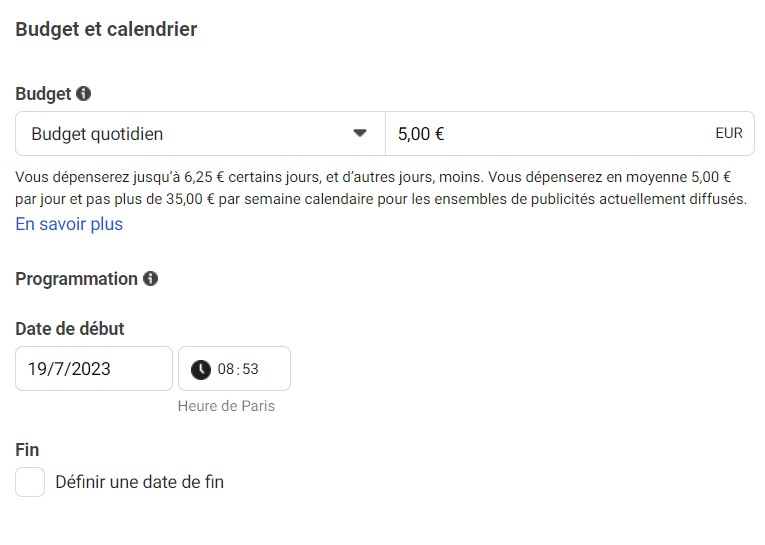Click the spending explanation paragraph mentioning 6,25 €
765x545 pixels.
pyautogui.click(x=381, y=188)
